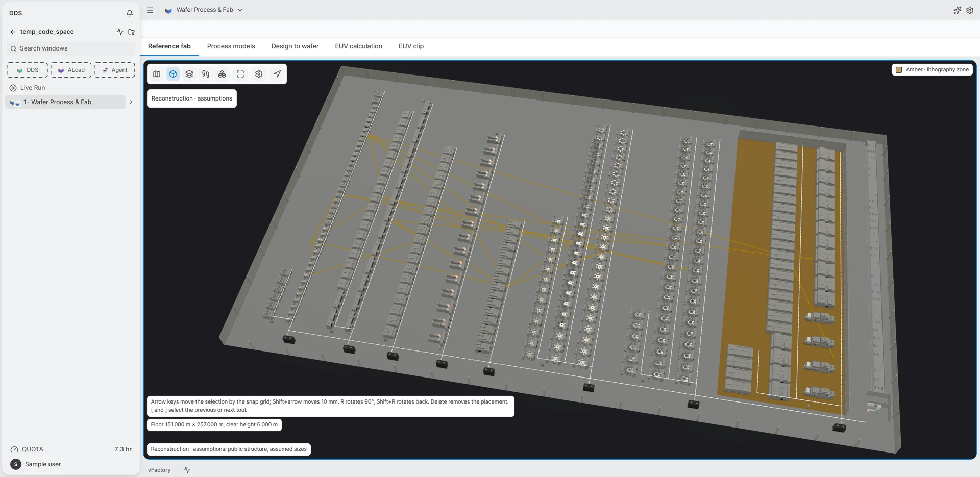Viewport: 980px width, 477px height.
Task: Click the fit-to-view frame icon
Action: [240, 74]
